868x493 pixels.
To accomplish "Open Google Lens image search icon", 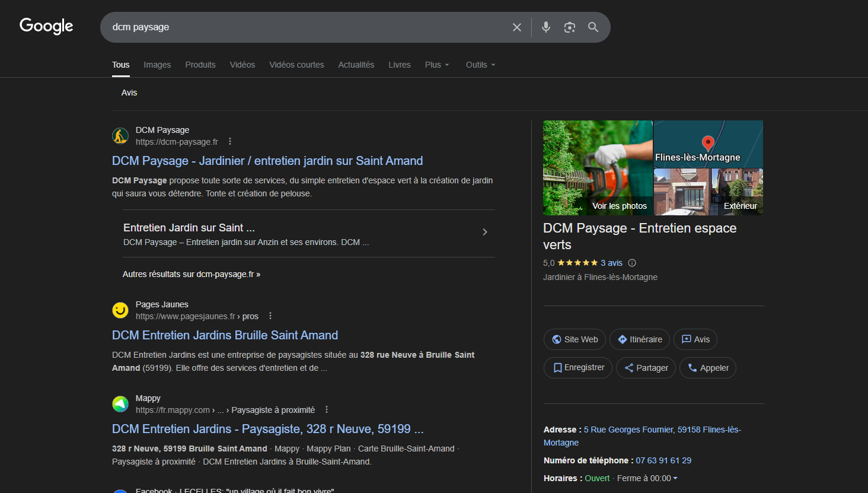I will 570,27.
